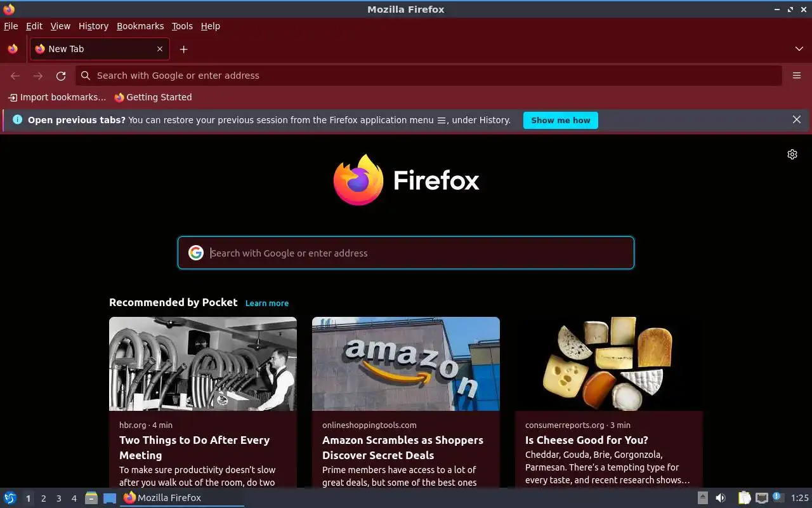
Task: Close the New Tab tab
Action: click(160, 49)
